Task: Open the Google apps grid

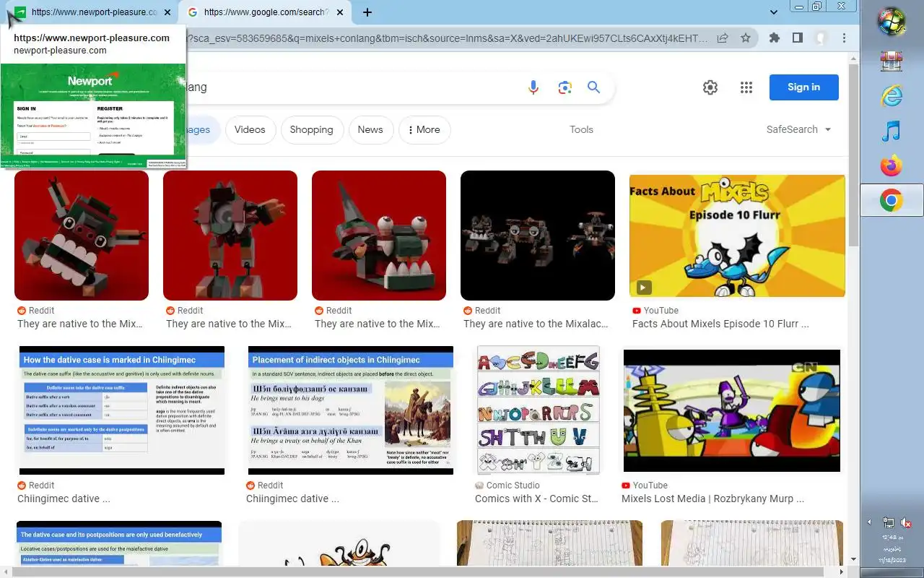Action: (x=746, y=87)
